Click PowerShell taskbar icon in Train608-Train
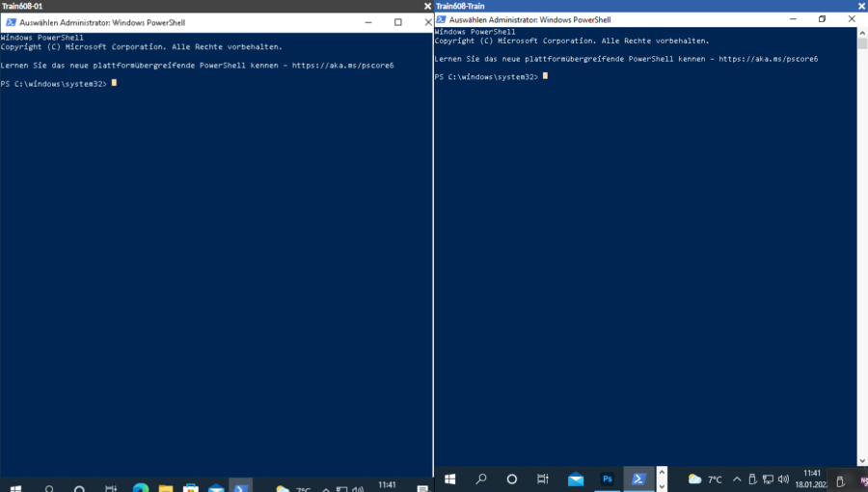Viewport: 868px width, 492px height. [638, 479]
